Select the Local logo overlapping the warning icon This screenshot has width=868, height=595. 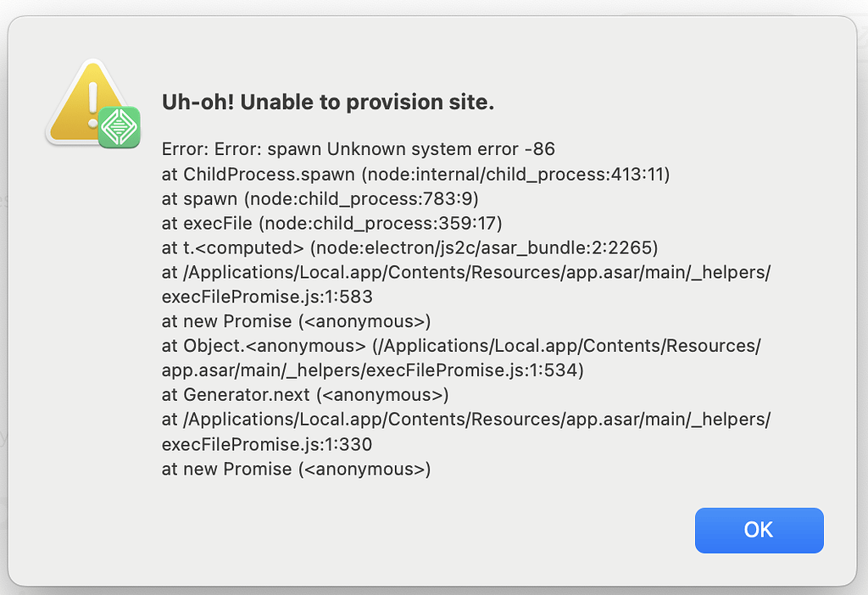pos(121,127)
